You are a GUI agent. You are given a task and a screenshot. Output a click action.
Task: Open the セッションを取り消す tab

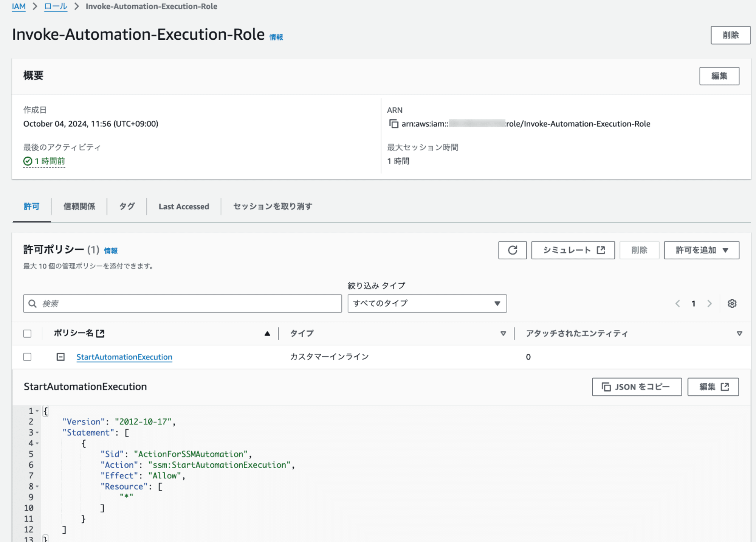(273, 206)
